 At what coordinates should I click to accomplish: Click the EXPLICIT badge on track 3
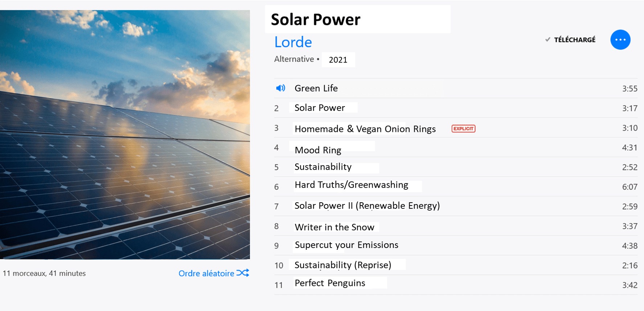[x=463, y=129]
